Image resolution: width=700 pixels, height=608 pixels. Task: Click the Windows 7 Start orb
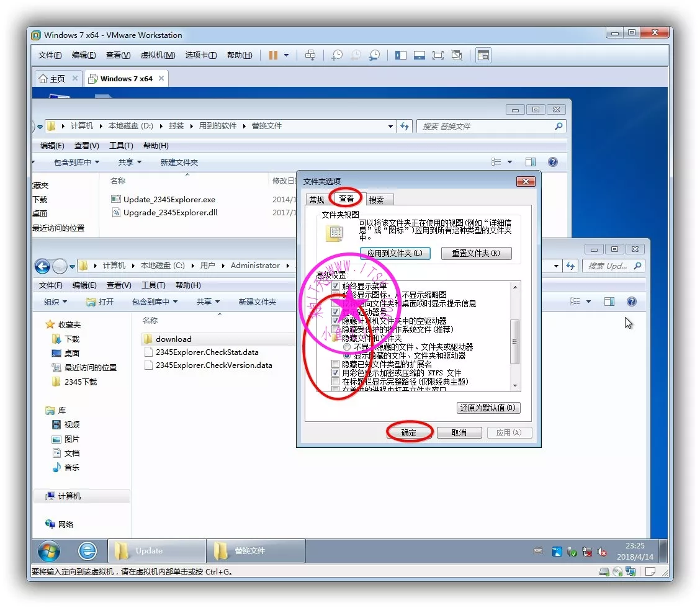pos(49,551)
